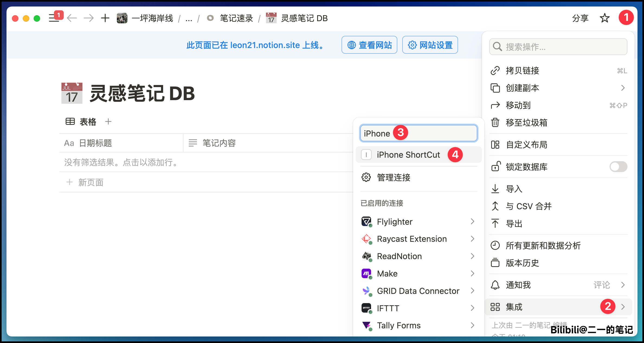Click the 笔记内容 column header
Screen dimensions: 644x343
[268, 143]
